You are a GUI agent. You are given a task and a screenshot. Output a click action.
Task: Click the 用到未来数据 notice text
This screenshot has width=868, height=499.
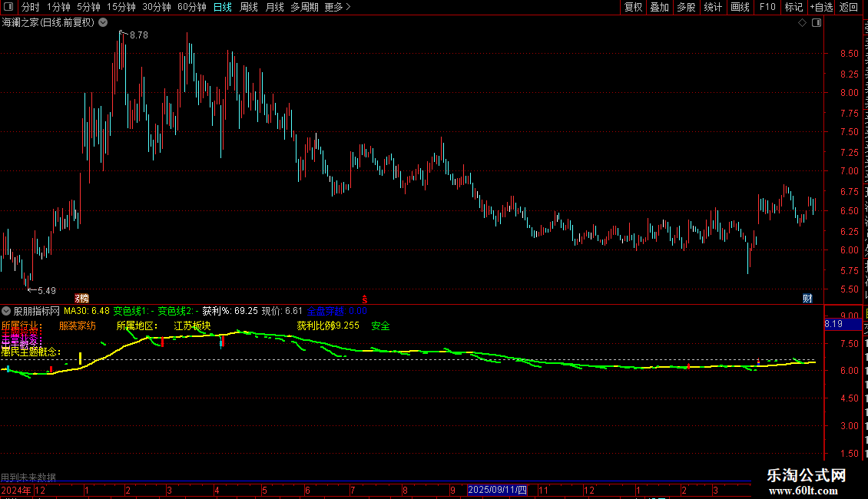point(28,477)
